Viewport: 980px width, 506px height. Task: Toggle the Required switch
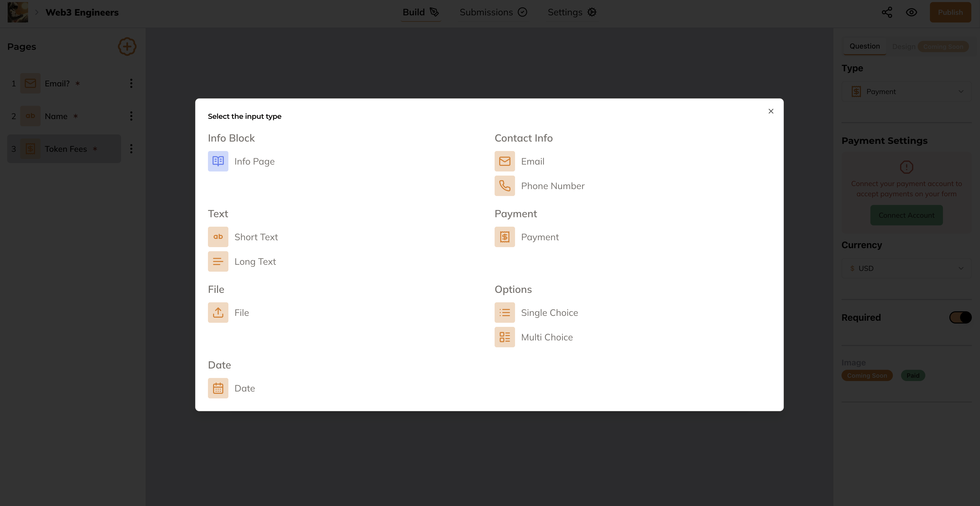pos(960,317)
